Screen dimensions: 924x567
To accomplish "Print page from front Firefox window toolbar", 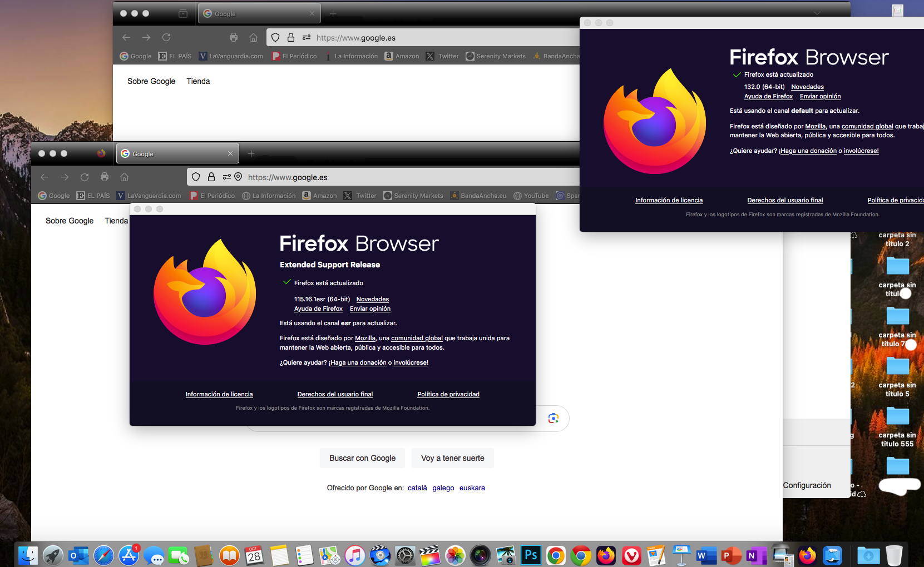I will tap(105, 177).
